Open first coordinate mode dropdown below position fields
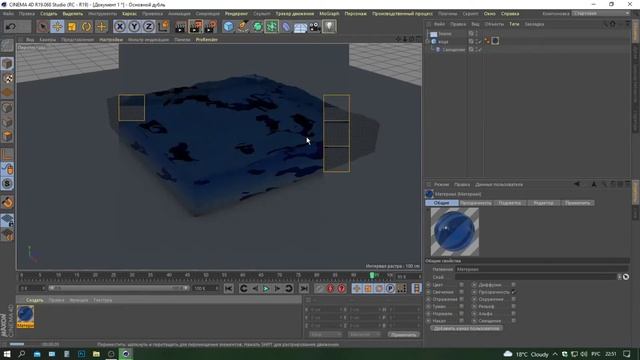Screen dimensions: 640x360 point(325,335)
